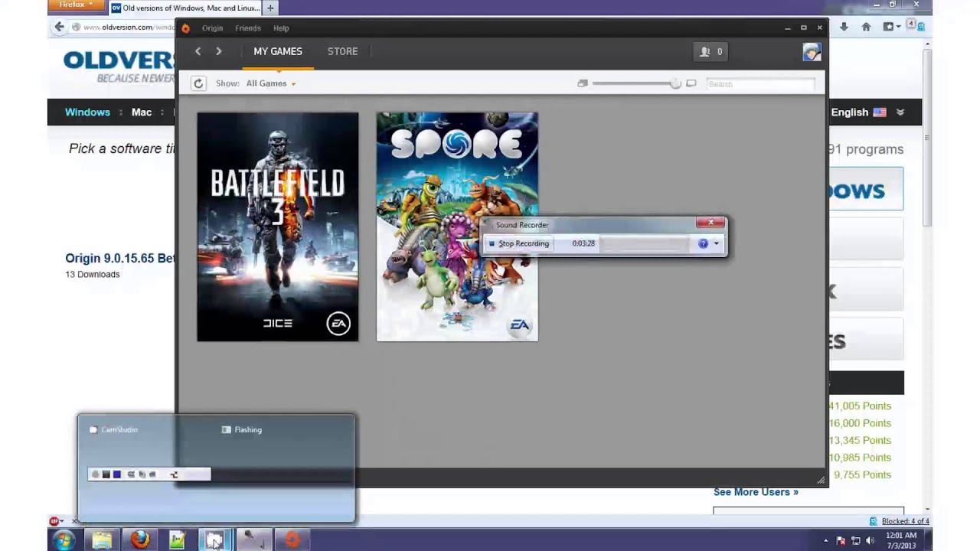Select the Old versions of Windows tab
Screen dimensions: 980x551
[x=185, y=8]
